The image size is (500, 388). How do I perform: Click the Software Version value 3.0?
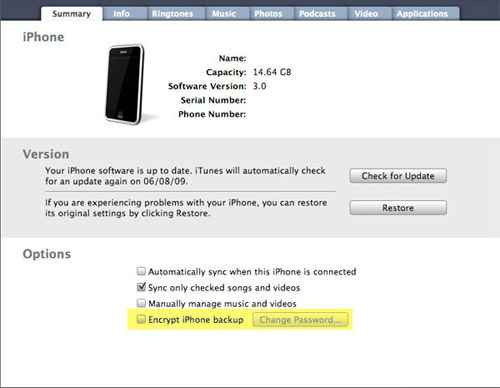(259, 86)
